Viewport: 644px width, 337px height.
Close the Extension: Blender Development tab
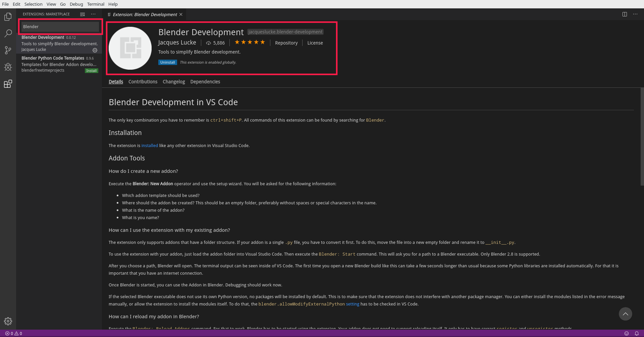coord(181,14)
